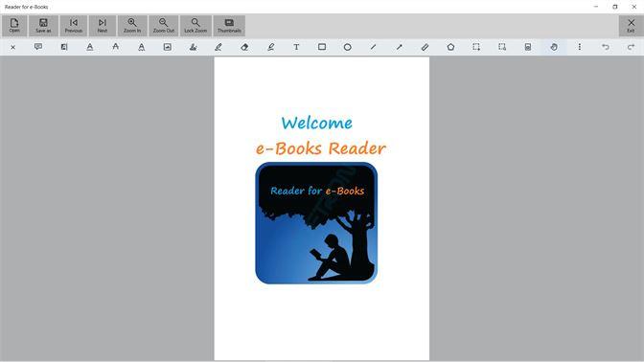The image size is (644, 362).
Task: Undo the last annotation
Action: pos(606,47)
